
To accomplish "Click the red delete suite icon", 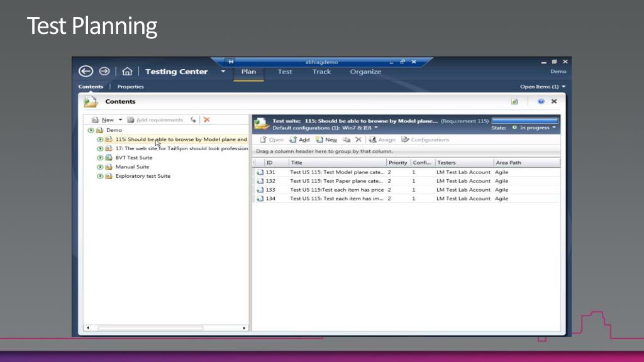I will point(206,120).
